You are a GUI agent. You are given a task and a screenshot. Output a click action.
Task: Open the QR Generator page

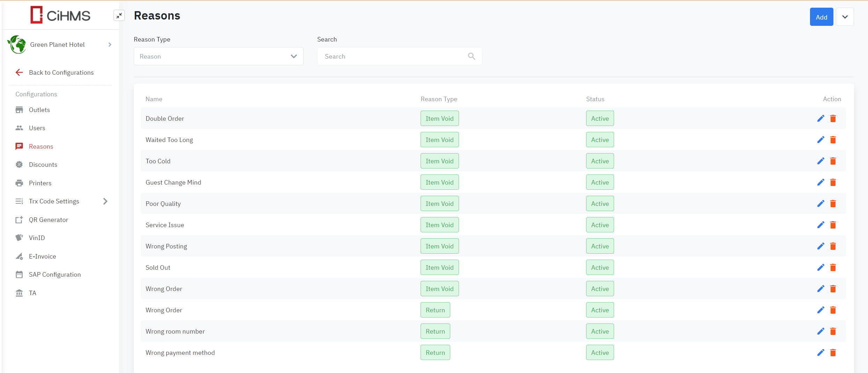tap(48, 220)
